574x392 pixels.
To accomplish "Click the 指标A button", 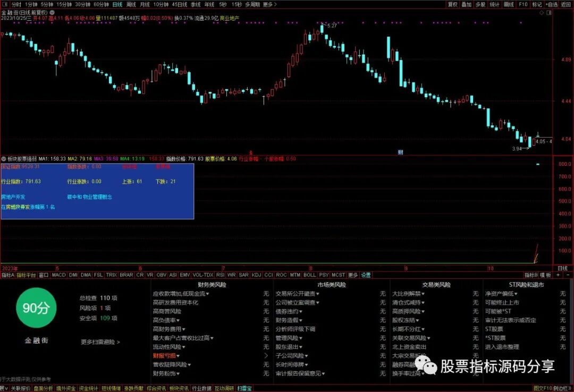I will tap(8, 275).
